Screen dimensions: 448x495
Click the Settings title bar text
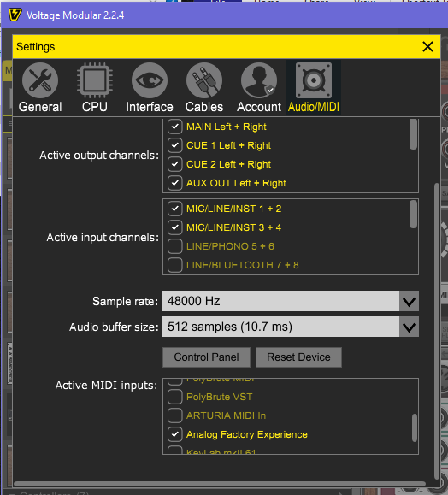click(x=36, y=47)
